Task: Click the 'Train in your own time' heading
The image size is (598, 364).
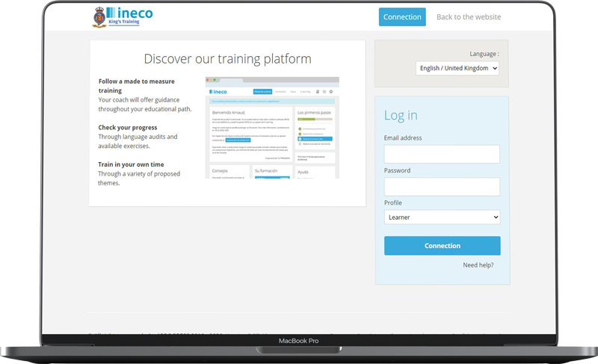Action: click(131, 164)
